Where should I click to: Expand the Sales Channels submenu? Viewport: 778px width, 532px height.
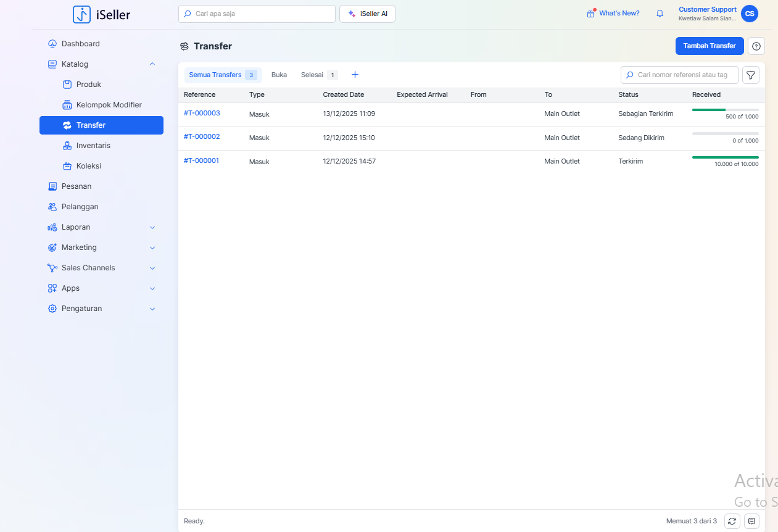pyautogui.click(x=152, y=268)
